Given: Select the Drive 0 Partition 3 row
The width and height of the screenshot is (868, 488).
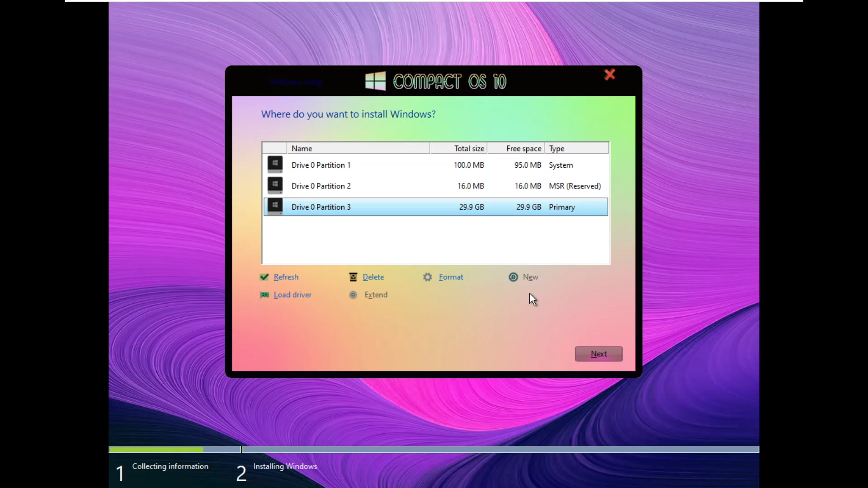Looking at the screenshot, I should [x=436, y=206].
